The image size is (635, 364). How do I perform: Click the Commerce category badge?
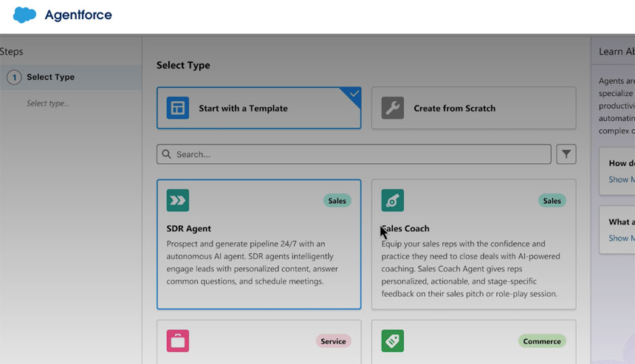[542, 341]
